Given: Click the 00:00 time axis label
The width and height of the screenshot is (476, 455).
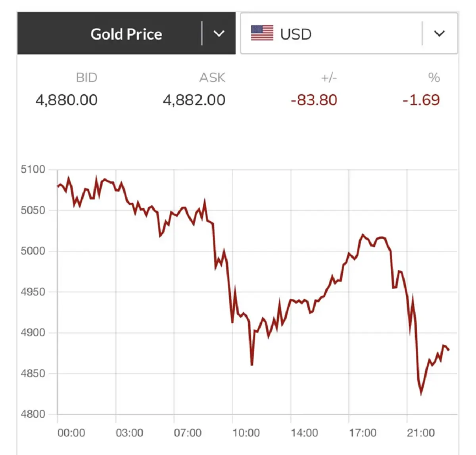Looking at the screenshot, I should (x=71, y=432).
